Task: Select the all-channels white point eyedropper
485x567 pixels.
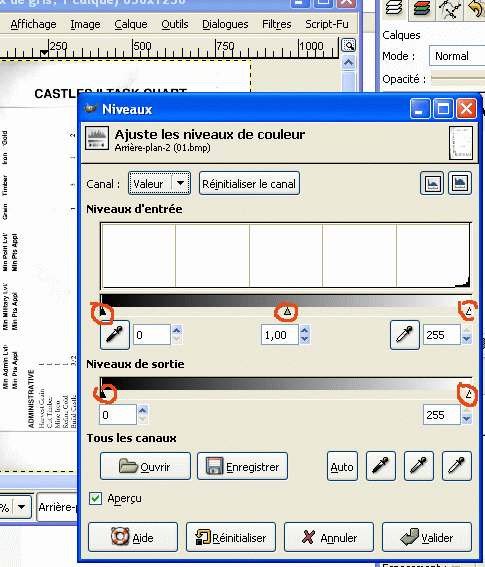Action: [x=457, y=466]
